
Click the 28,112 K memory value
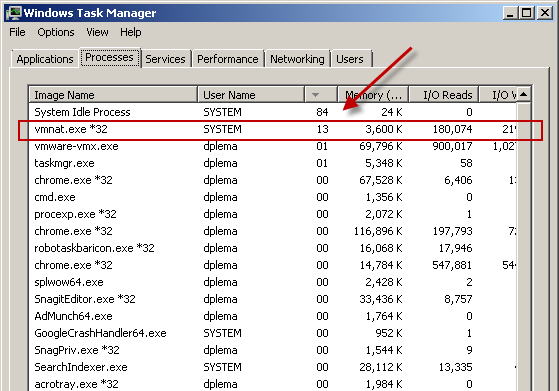click(x=381, y=367)
